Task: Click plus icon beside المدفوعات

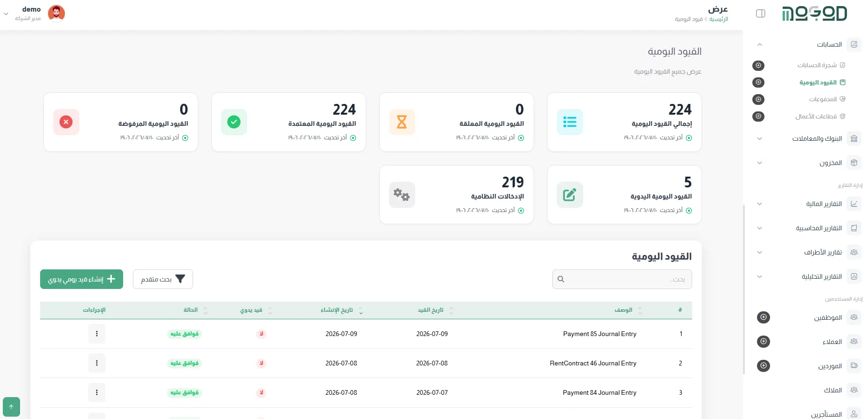Action: (758, 99)
